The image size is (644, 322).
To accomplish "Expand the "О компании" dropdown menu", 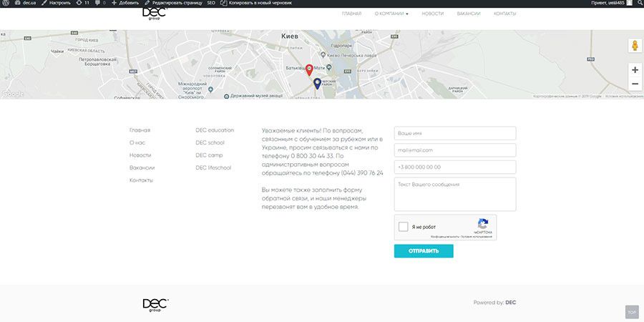I will click(x=391, y=14).
